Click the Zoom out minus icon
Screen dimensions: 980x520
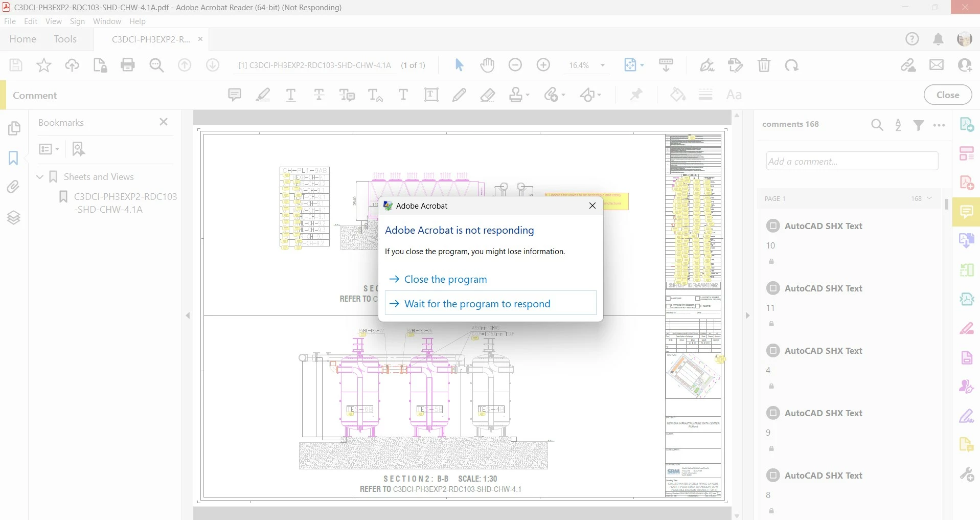pyautogui.click(x=515, y=65)
